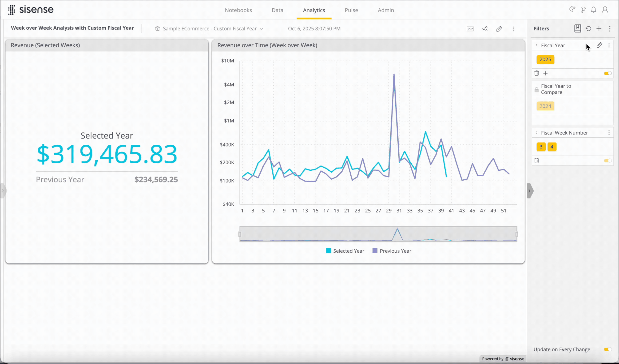Click the edit dashboard pencil icon

499,29
